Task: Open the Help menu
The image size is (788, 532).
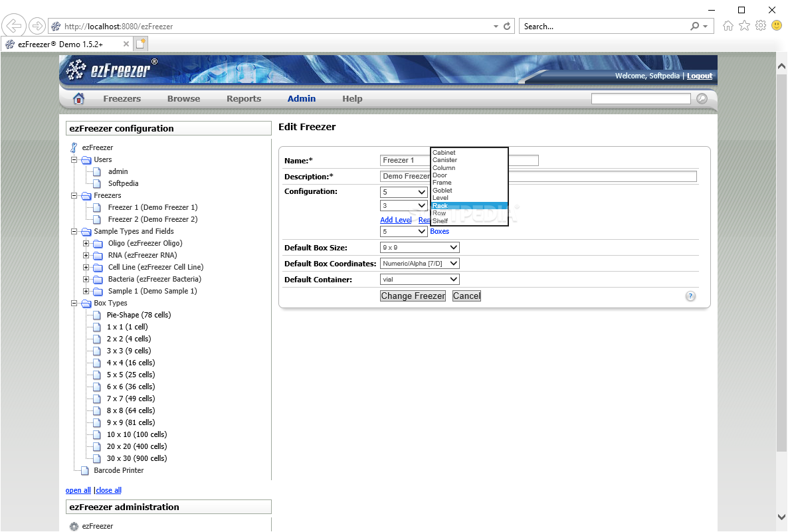Action: (x=352, y=98)
